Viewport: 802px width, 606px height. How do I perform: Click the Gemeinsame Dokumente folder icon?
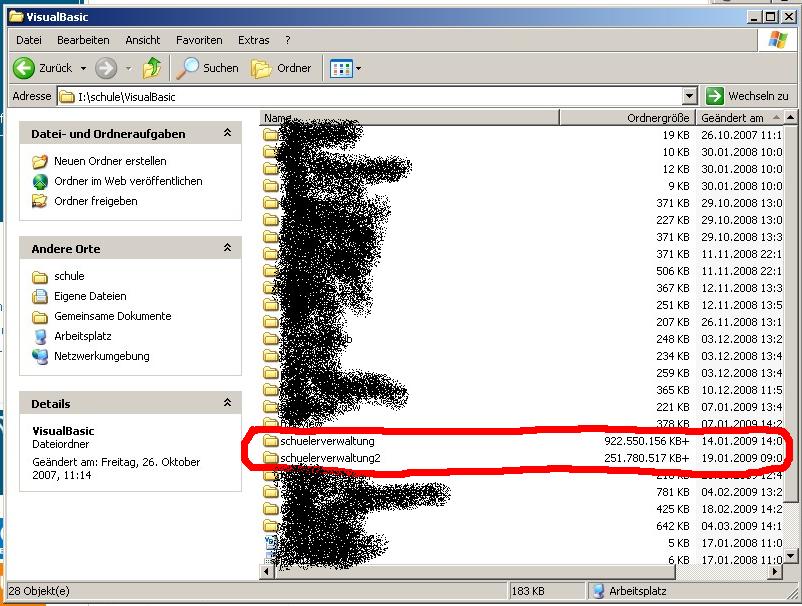(40, 317)
